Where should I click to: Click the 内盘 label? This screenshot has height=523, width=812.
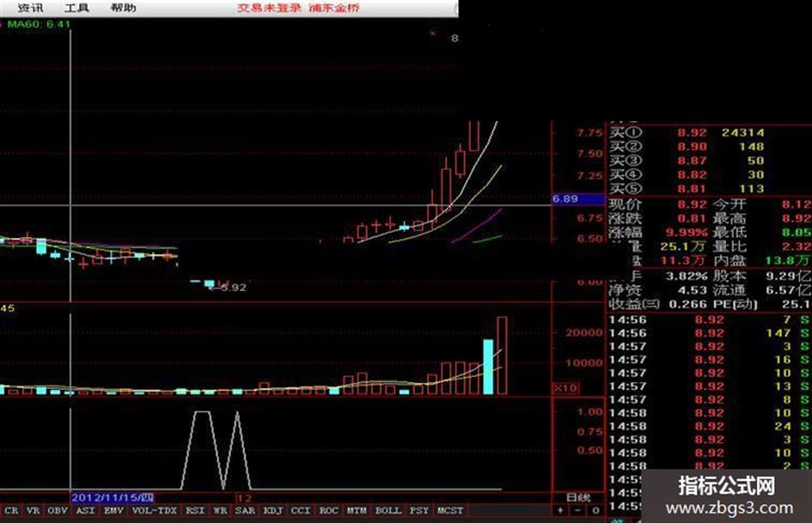click(x=730, y=260)
